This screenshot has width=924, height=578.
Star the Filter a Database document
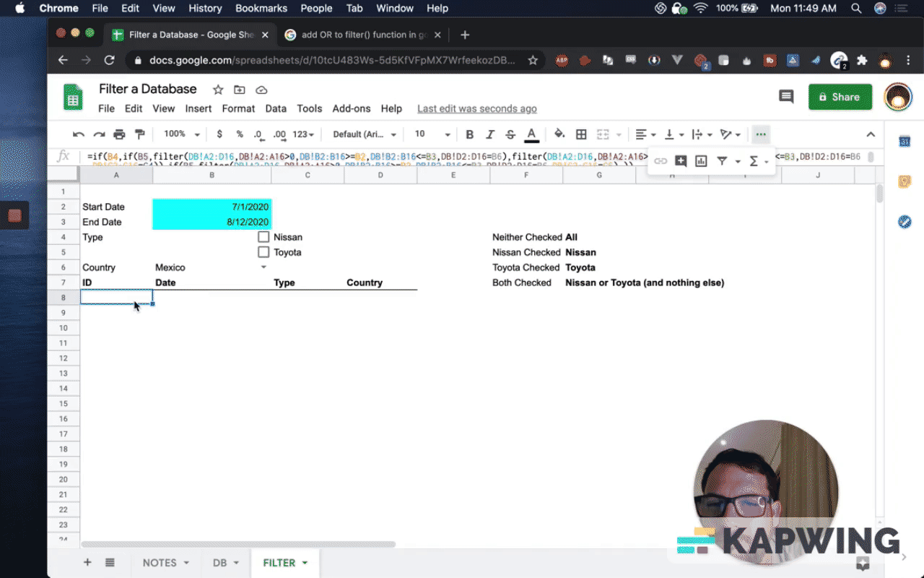(218, 90)
